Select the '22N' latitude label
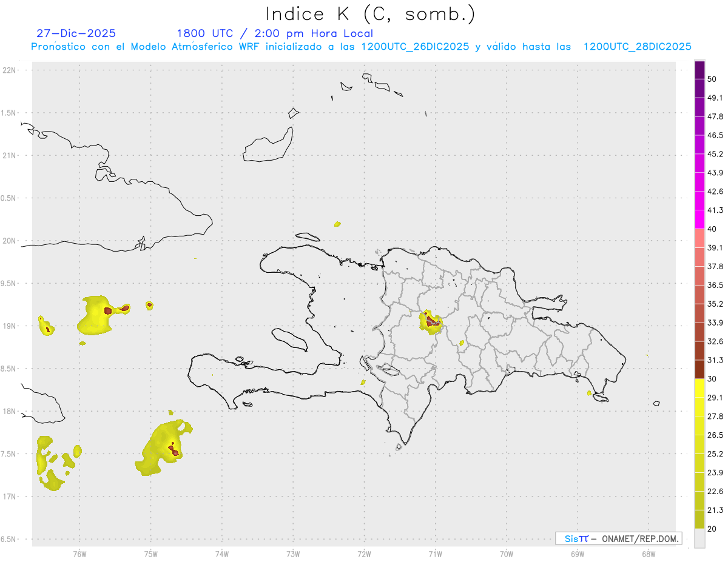Image resolution: width=728 pixels, height=562 pixels. tap(10, 70)
